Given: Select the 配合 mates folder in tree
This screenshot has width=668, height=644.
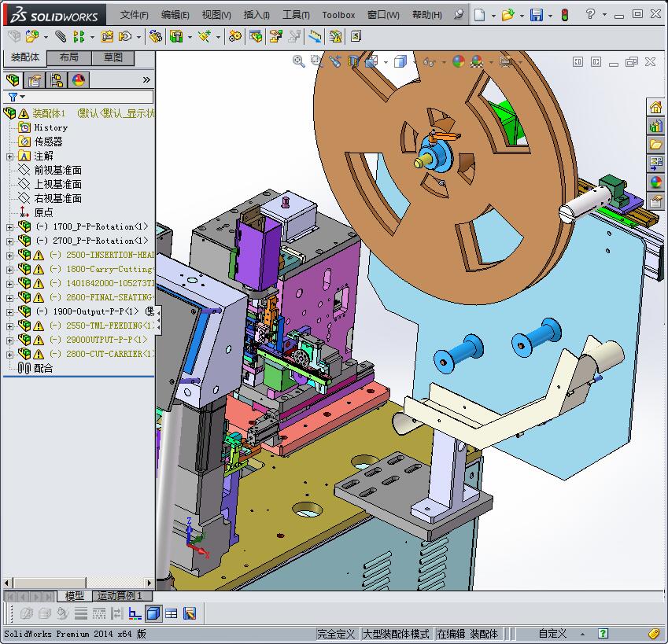Looking at the screenshot, I should [x=43, y=368].
